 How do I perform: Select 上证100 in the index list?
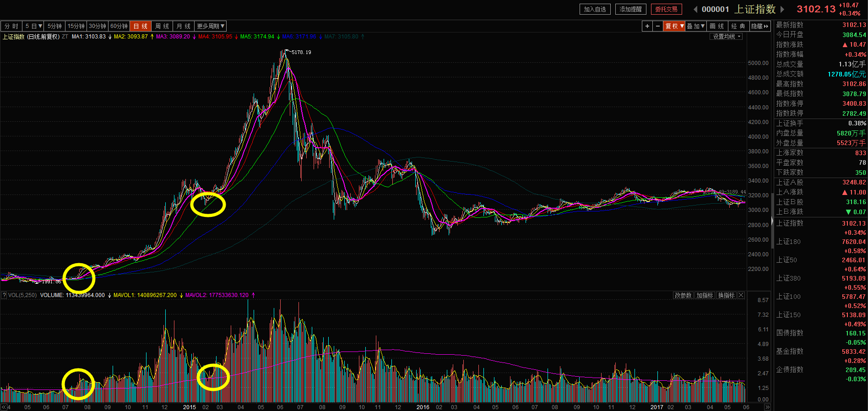(788, 297)
